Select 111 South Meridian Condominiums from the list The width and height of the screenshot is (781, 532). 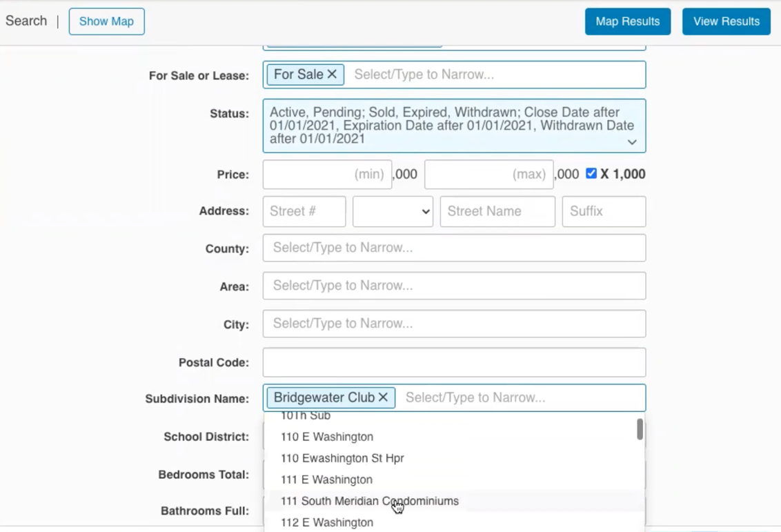coord(370,501)
